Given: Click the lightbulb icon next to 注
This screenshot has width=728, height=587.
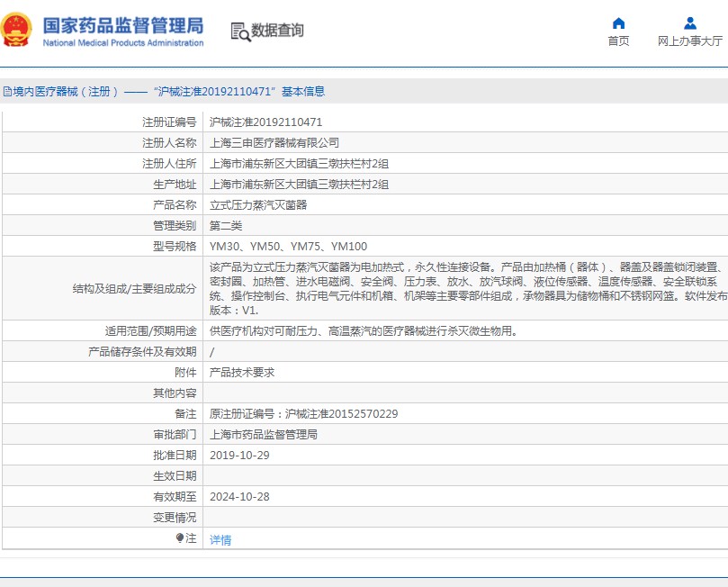Looking at the screenshot, I should pyautogui.click(x=180, y=537).
